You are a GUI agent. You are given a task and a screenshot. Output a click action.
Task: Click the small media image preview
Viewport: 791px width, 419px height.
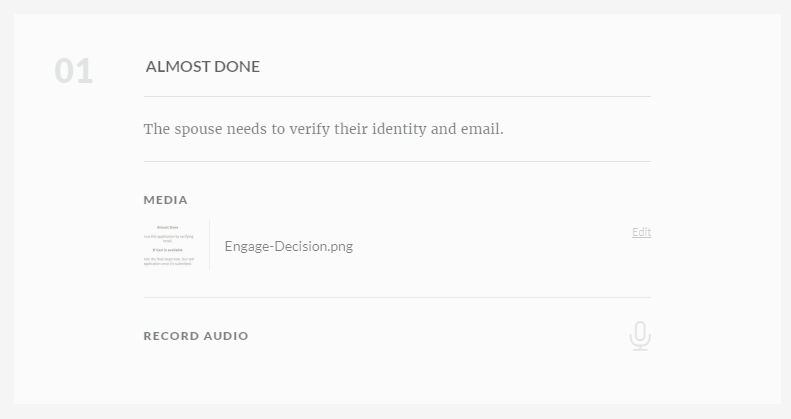click(x=174, y=245)
